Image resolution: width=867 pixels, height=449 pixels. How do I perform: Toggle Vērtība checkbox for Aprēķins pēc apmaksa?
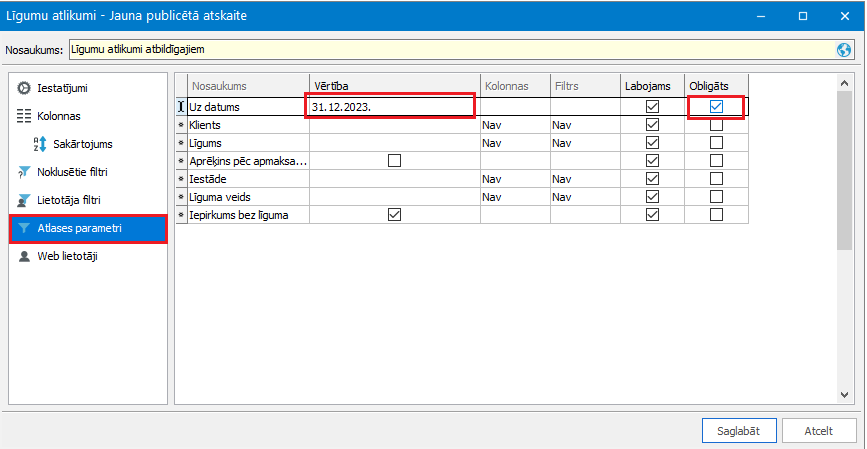(394, 161)
